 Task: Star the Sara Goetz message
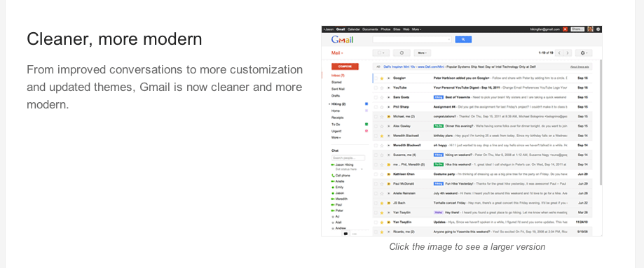coord(381,97)
